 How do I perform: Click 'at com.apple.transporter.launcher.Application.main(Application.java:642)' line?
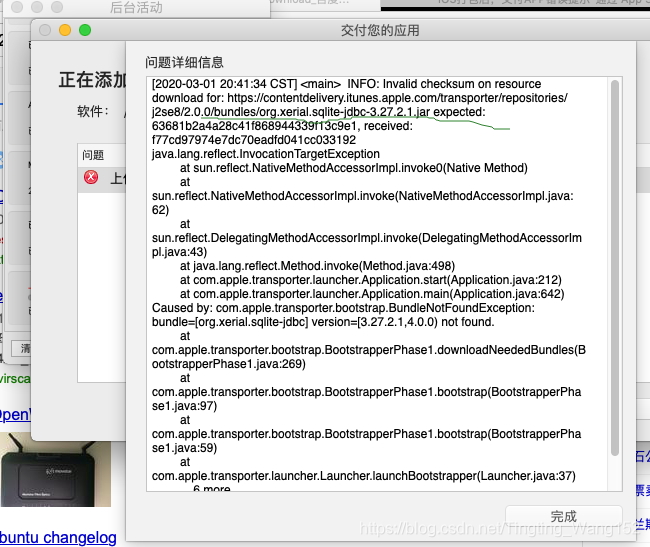click(372, 294)
